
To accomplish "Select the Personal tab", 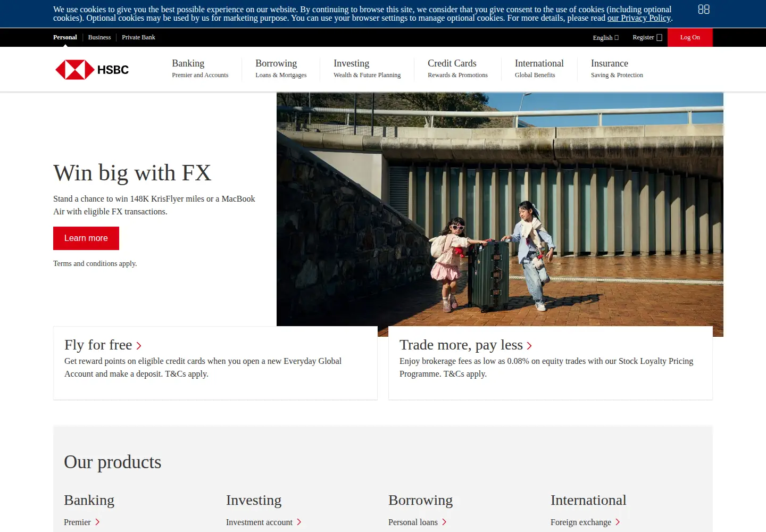I will coord(65,37).
